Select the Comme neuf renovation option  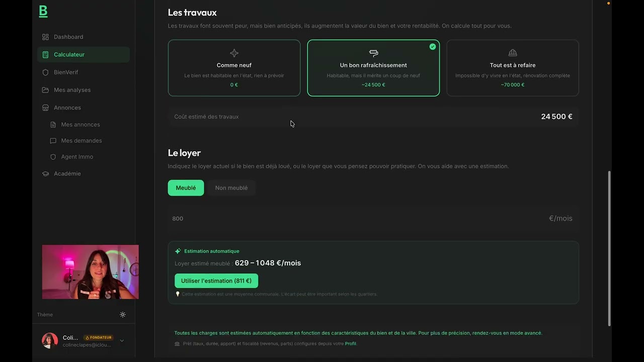point(234,68)
